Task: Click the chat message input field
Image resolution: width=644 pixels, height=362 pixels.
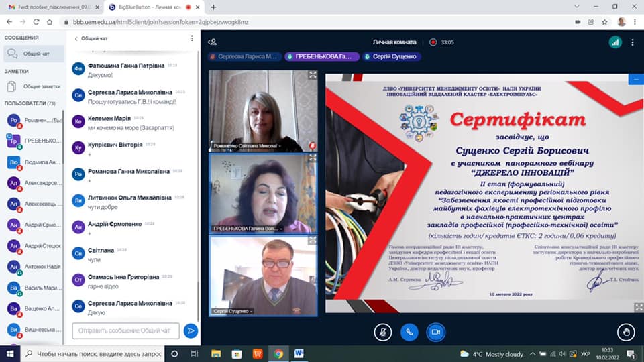Action: (x=125, y=330)
